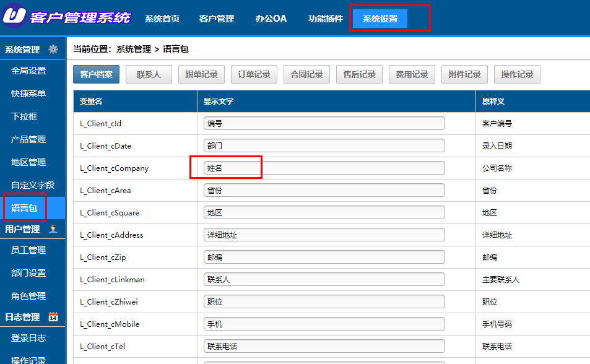Open 地区管理 in the sidebar
The image size is (590, 364).
point(28,162)
